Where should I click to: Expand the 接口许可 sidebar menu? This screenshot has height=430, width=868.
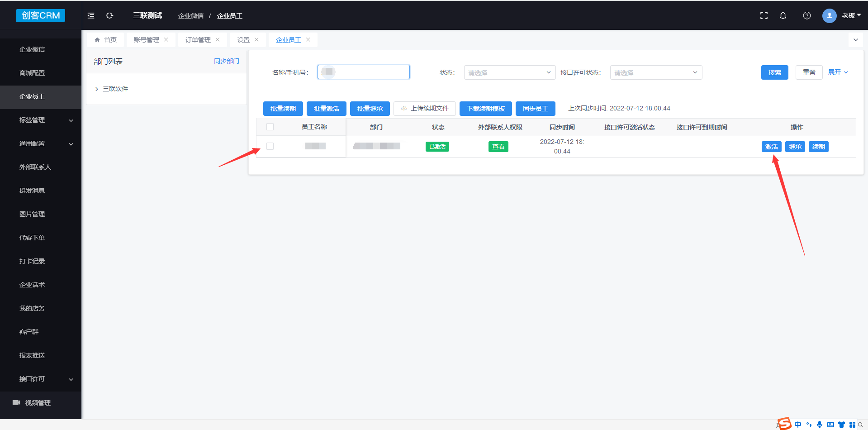pyautogui.click(x=41, y=379)
